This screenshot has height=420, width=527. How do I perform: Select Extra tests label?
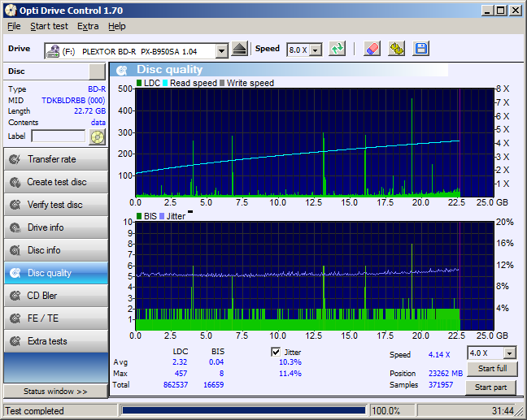[x=47, y=341]
